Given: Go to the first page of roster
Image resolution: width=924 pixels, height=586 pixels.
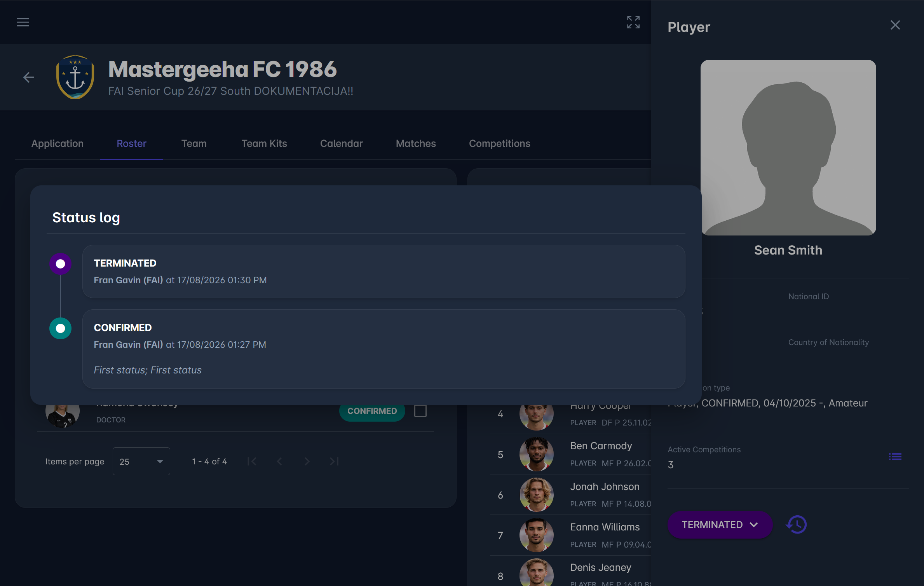Looking at the screenshot, I should pyautogui.click(x=252, y=461).
